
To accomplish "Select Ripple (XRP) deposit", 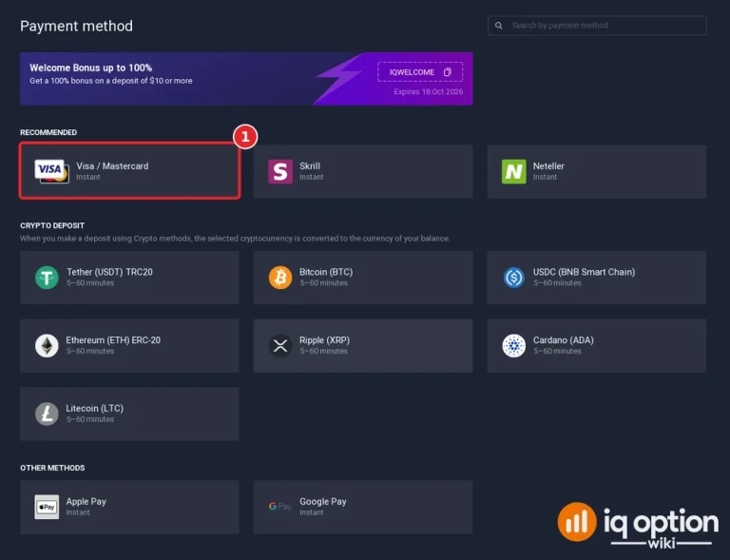I will click(363, 345).
